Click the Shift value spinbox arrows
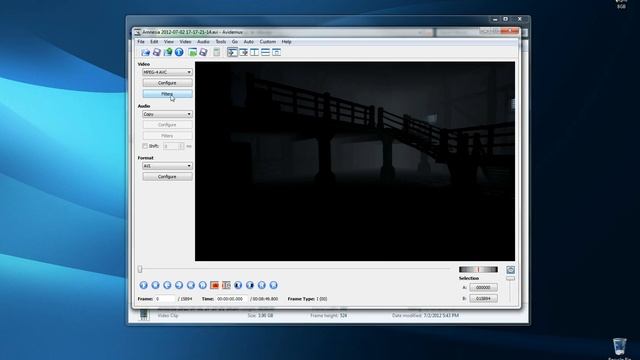The image size is (640, 360). coord(182,146)
